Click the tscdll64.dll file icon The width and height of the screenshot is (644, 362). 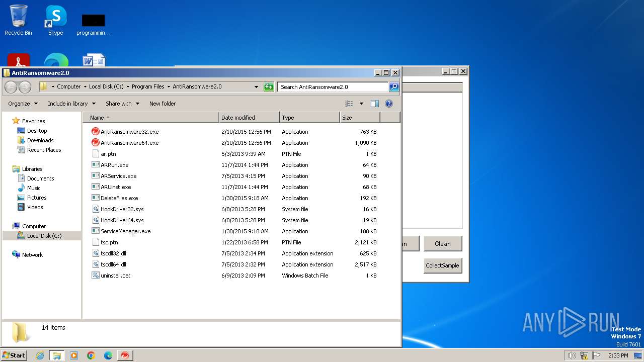pos(96,264)
